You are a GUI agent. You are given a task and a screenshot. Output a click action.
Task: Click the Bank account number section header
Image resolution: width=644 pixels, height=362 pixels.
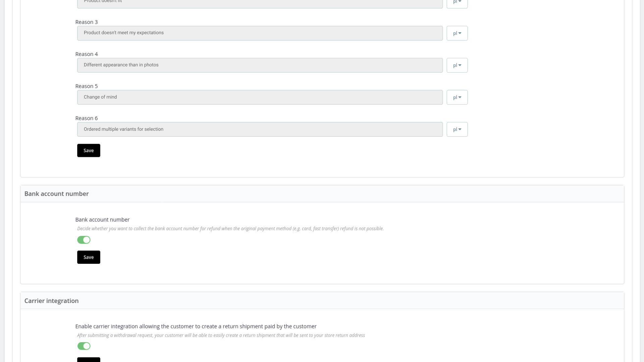[56, 193]
